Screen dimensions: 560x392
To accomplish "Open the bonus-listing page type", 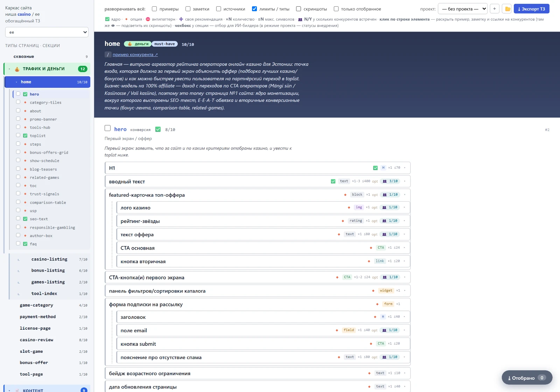I will coord(48,271).
